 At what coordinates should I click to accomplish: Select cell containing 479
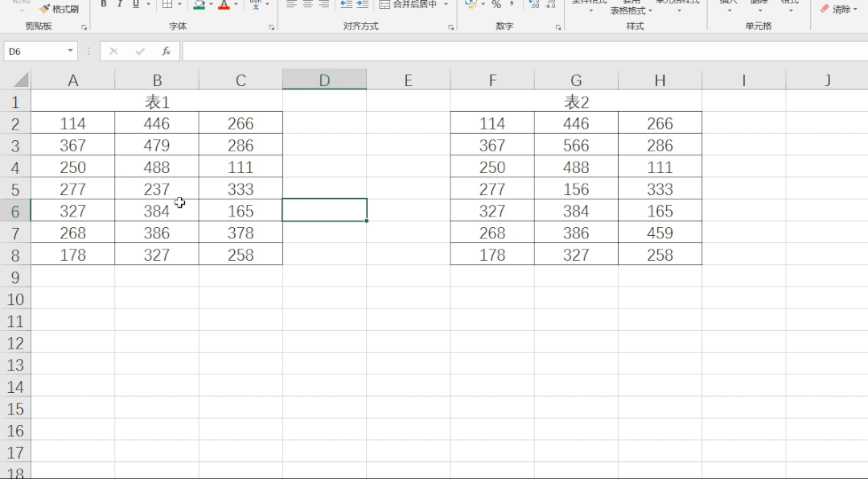click(157, 145)
